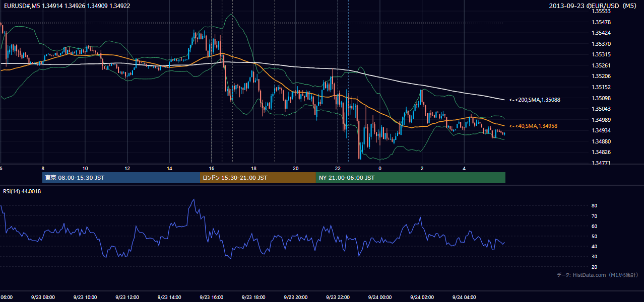Click price axis value 1.35424
644x302 pixels.
click(602, 33)
